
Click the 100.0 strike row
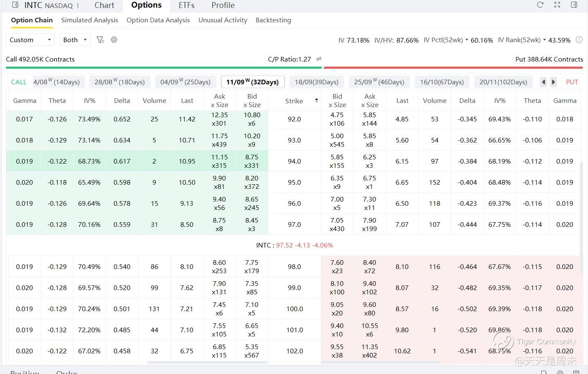pos(294,309)
